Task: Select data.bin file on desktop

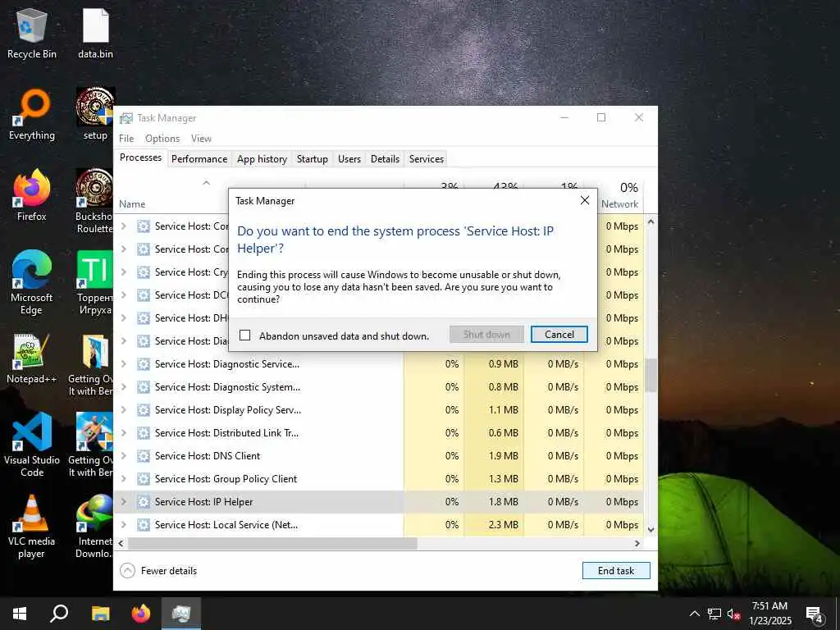Action: [95, 34]
